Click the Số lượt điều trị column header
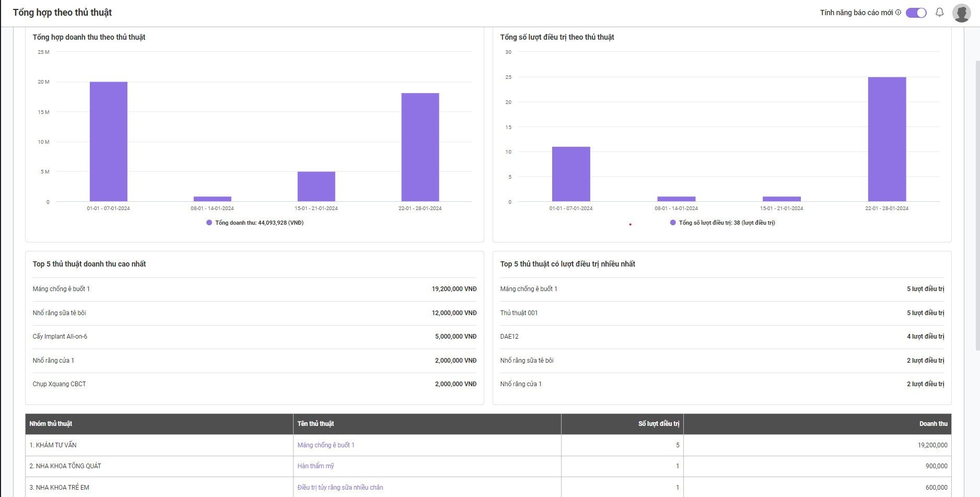 [658, 424]
